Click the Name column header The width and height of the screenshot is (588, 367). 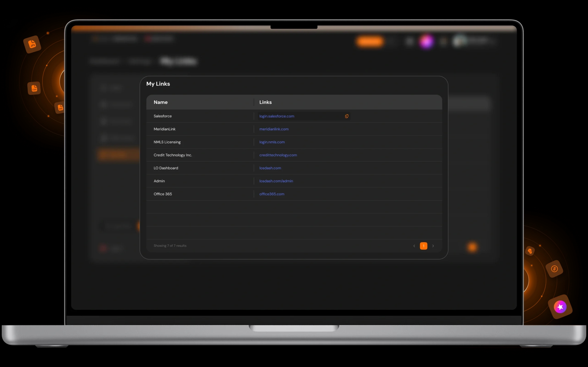pos(161,102)
